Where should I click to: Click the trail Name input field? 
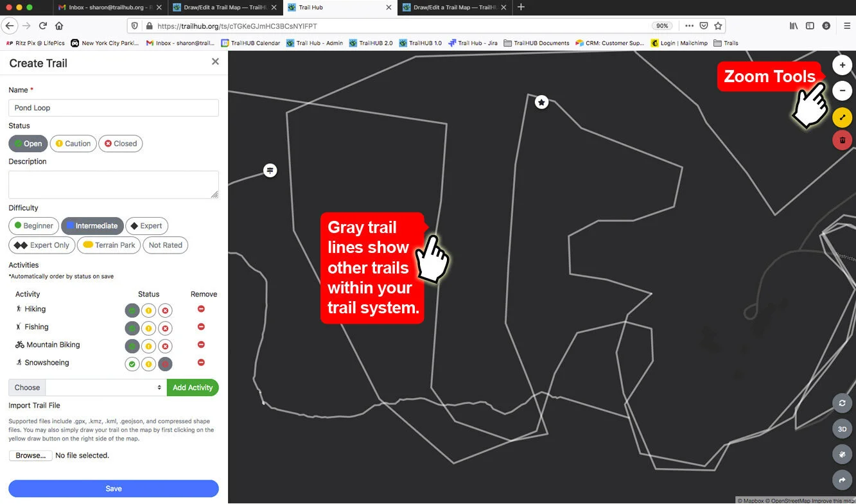[114, 108]
